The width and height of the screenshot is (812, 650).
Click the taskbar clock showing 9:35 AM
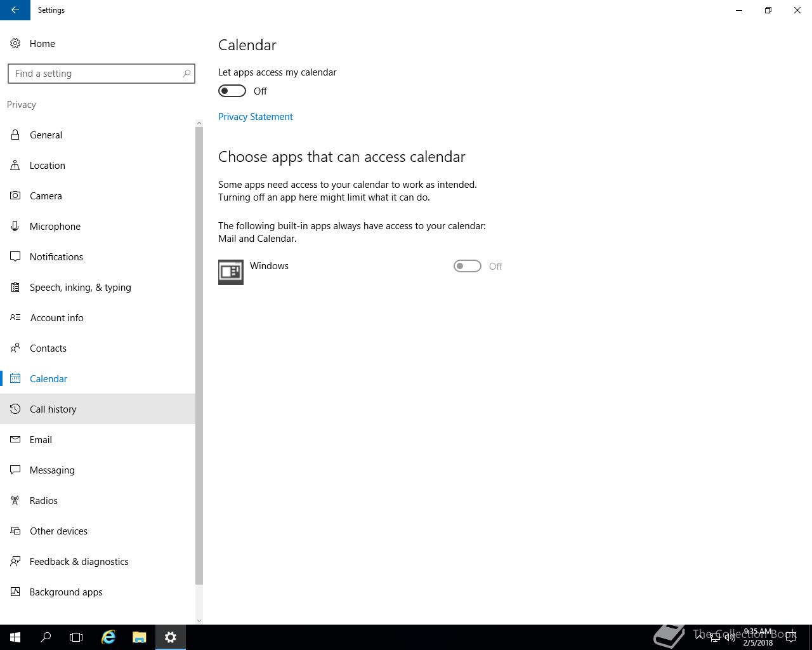[758, 637]
